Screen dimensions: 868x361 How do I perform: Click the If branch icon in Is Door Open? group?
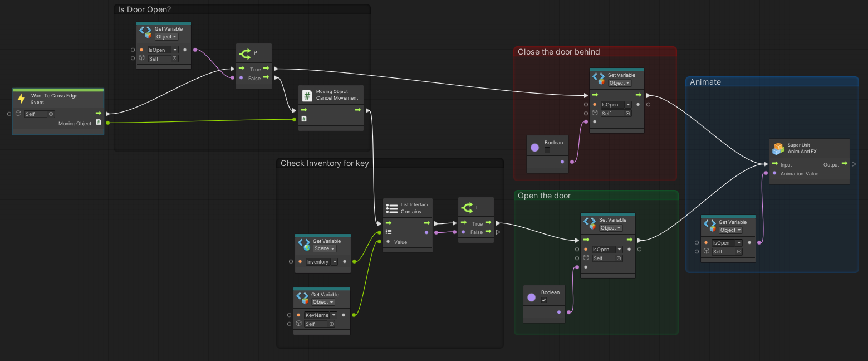(x=244, y=53)
